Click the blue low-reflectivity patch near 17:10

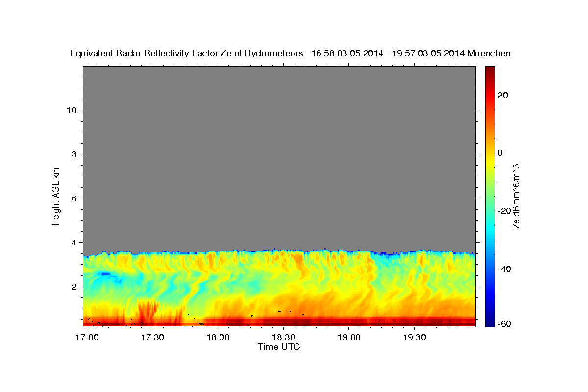pos(105,275)
